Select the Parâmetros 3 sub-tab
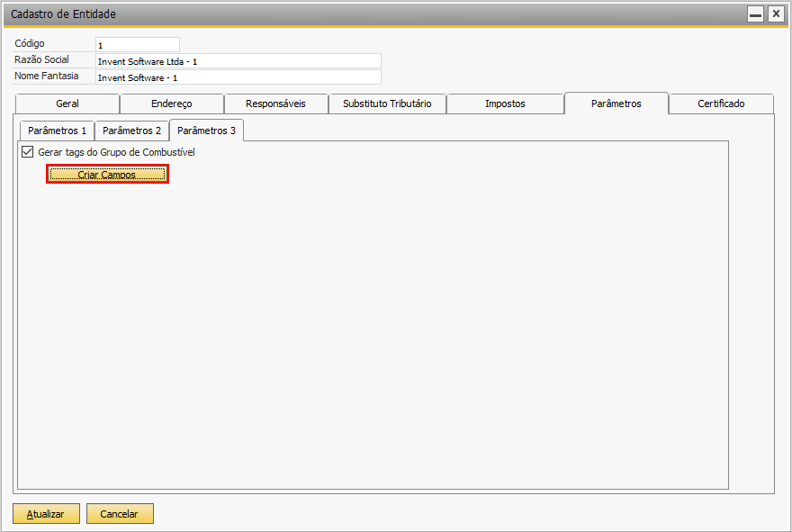The height and width of the screenshot is (532, 792). point(207,131)
